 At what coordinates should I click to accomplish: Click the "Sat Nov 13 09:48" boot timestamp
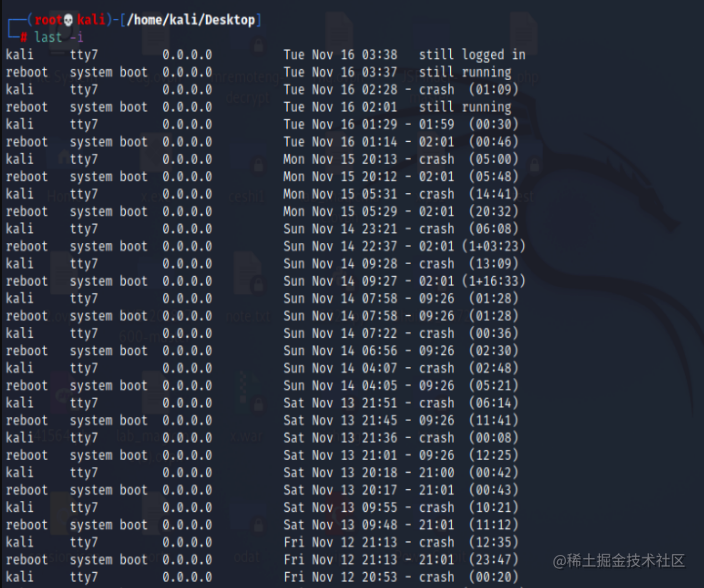point(340,525)
